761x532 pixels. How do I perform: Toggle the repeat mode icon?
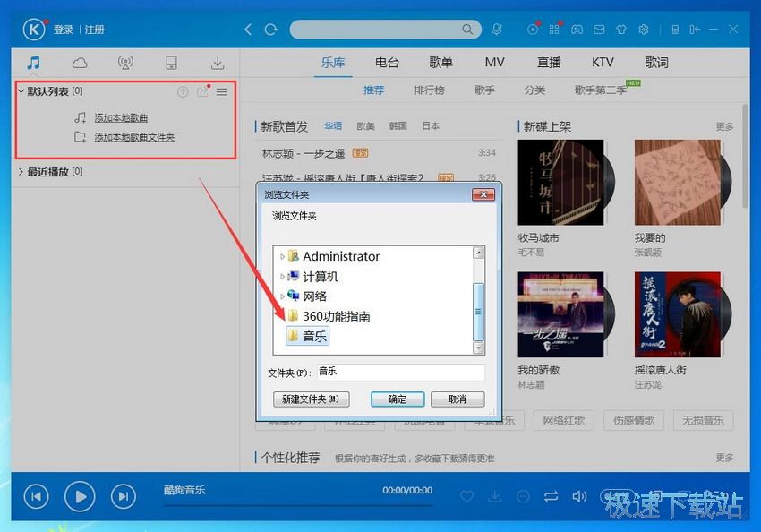pos(551,496)
